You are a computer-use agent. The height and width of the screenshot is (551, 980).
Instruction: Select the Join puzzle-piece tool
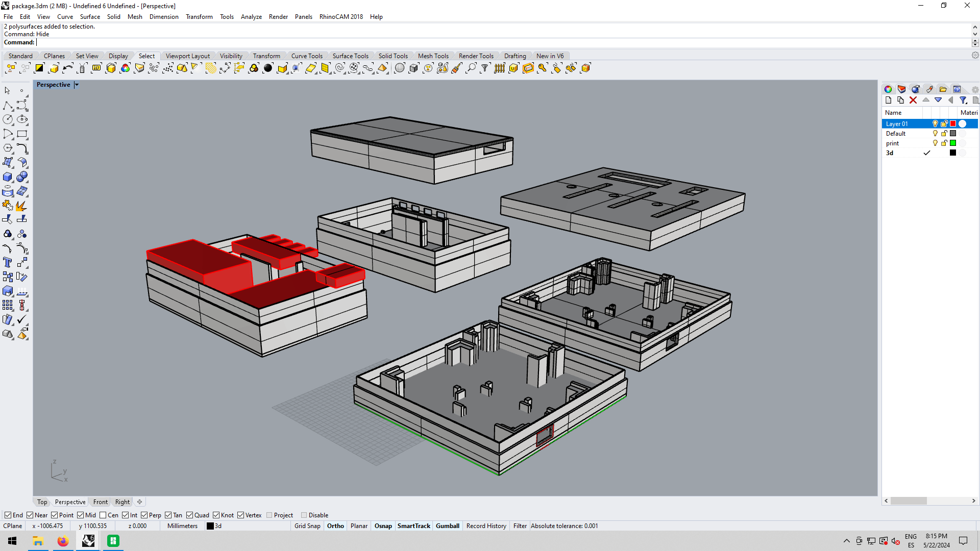pos(8,206)
